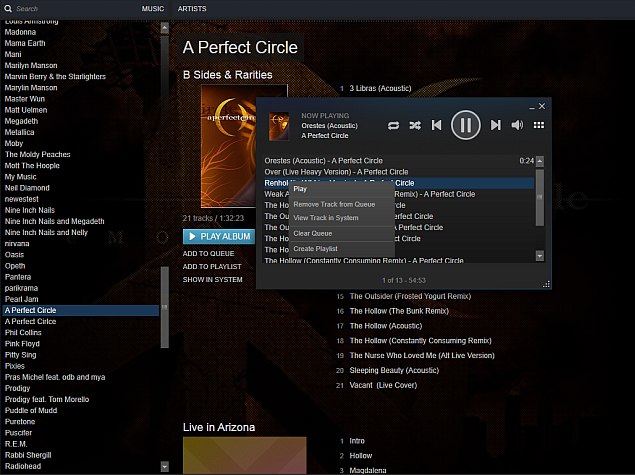Viewport: 635px width, 475px height.
Task: Pause the playing track
Action: [x=466, y=125]
